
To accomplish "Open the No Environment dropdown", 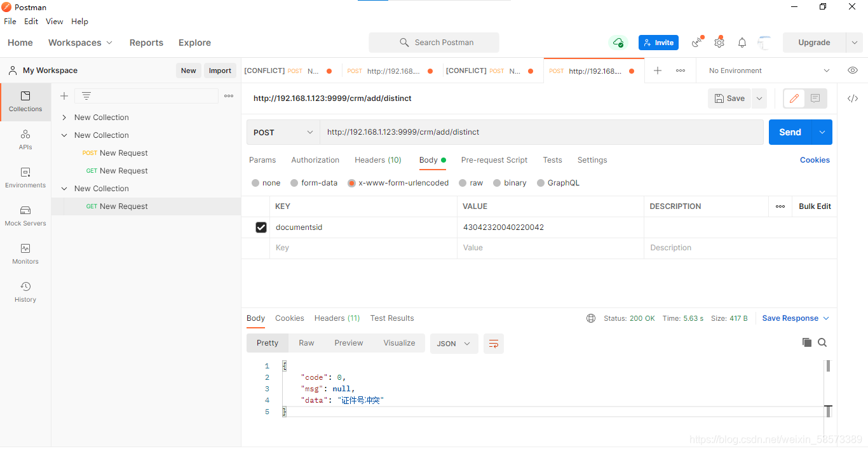I will click(x=769, y=71).
